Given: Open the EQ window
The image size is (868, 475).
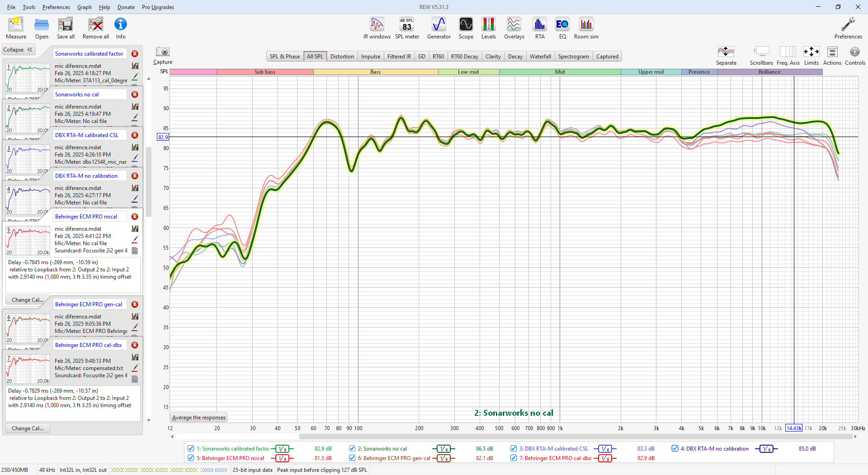Looking at the screenshot, I should (562, 28).
